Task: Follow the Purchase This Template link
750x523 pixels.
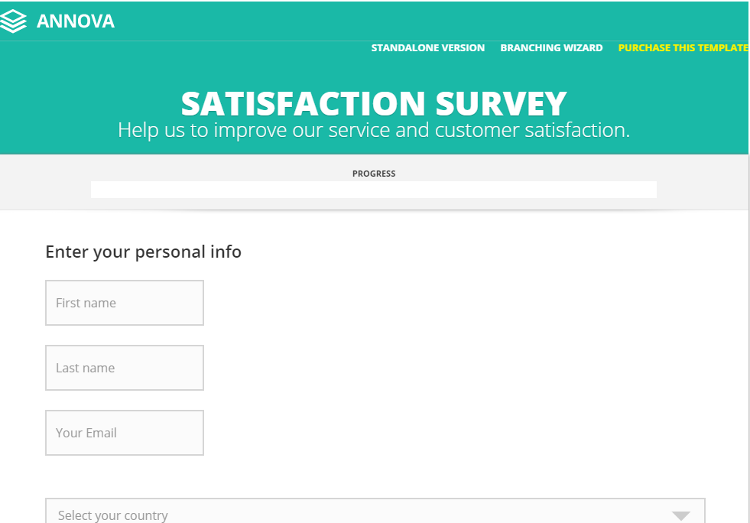Action: 683,48
